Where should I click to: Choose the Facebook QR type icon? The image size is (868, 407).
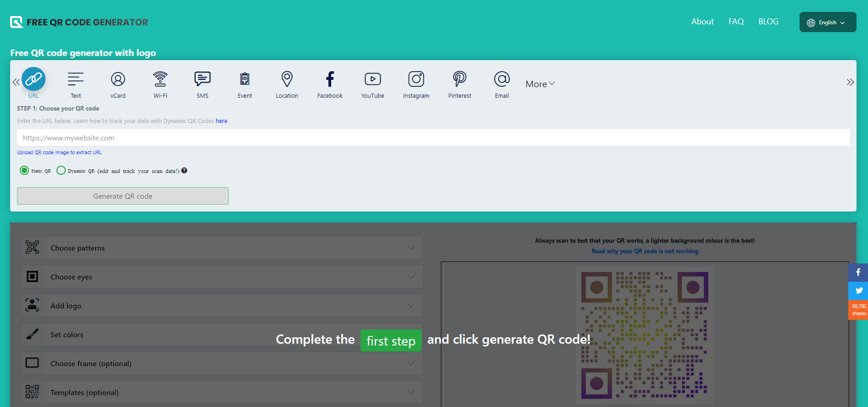tap(330, 79)
